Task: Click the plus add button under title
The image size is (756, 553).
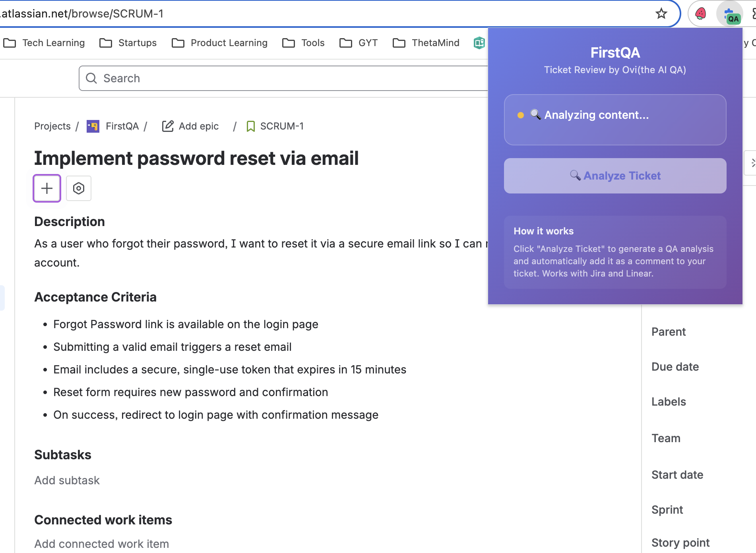Action: pos(47,188)
